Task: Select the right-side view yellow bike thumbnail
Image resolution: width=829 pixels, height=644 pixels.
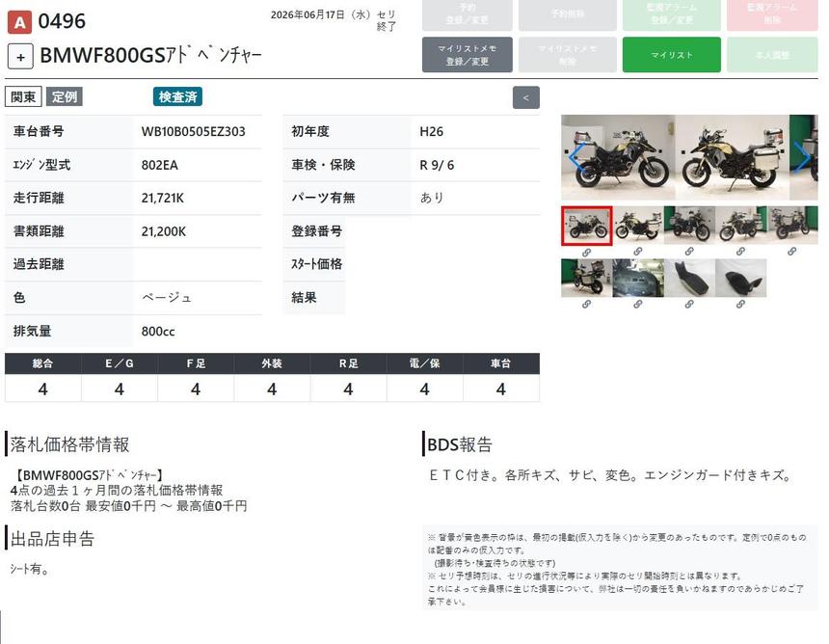Action: click(638, 226)
